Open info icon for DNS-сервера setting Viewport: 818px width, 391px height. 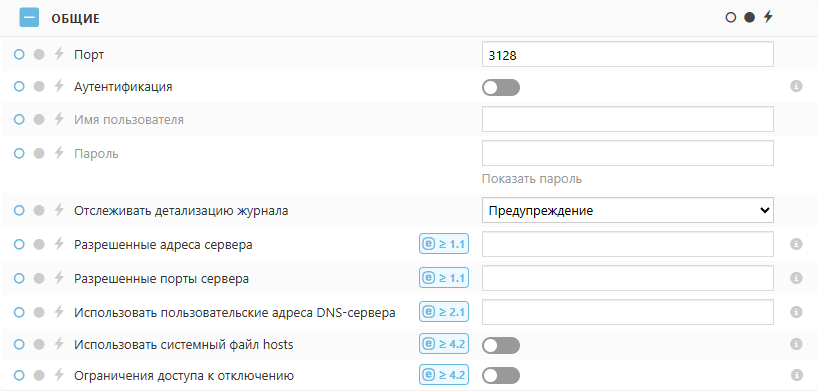click(x=796, y=312)
